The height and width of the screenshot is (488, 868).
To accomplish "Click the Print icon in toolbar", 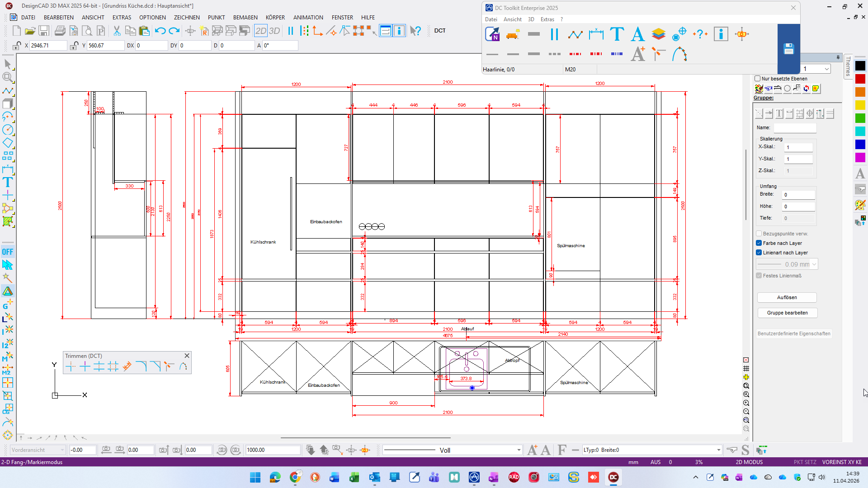I will 60,31.
